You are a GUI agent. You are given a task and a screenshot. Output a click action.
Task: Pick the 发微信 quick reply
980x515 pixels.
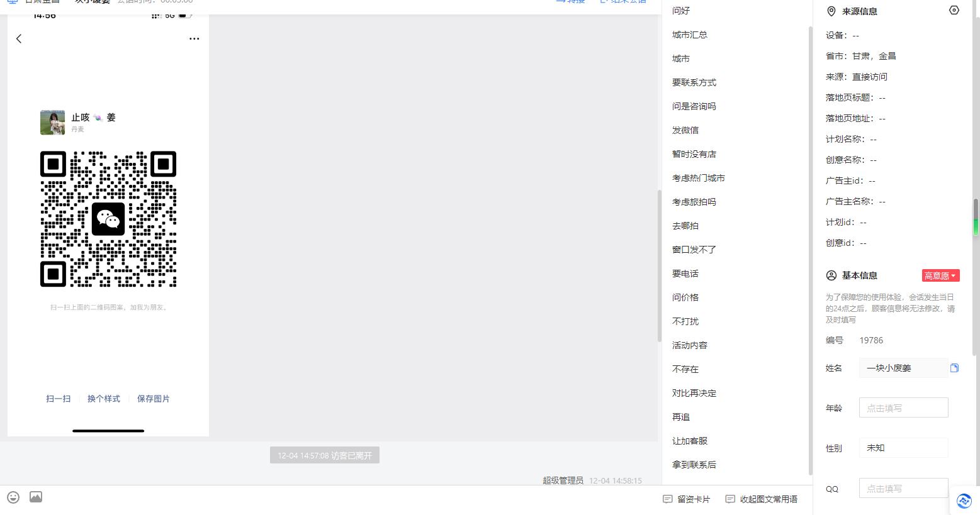point(685,130)
